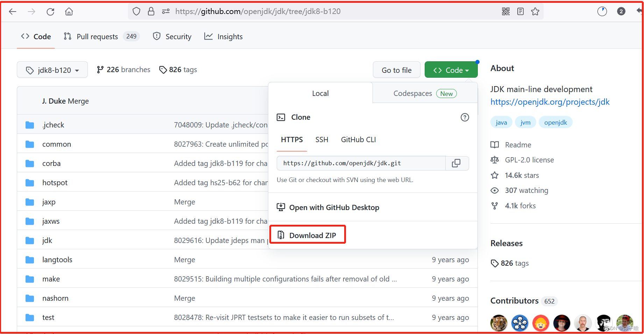644x334 pixels.
Task: View the 826 tags link beside branches
Action: pyautogui.click(x=178, y=70)
